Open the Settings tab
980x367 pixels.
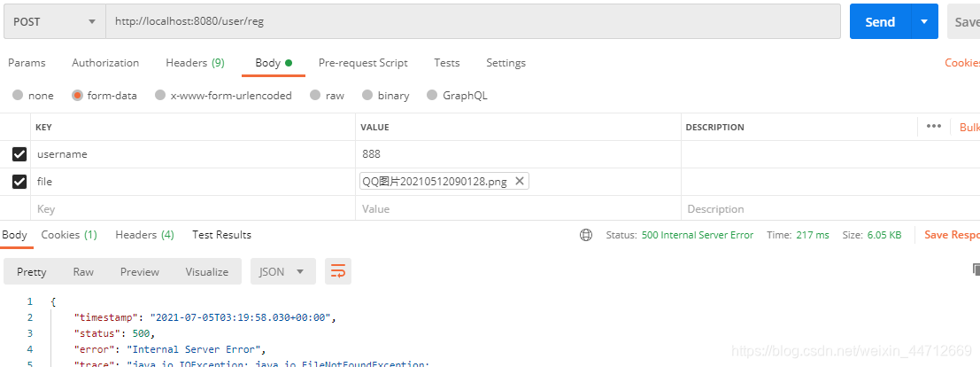pyautogui.click(x=505, y=63)
